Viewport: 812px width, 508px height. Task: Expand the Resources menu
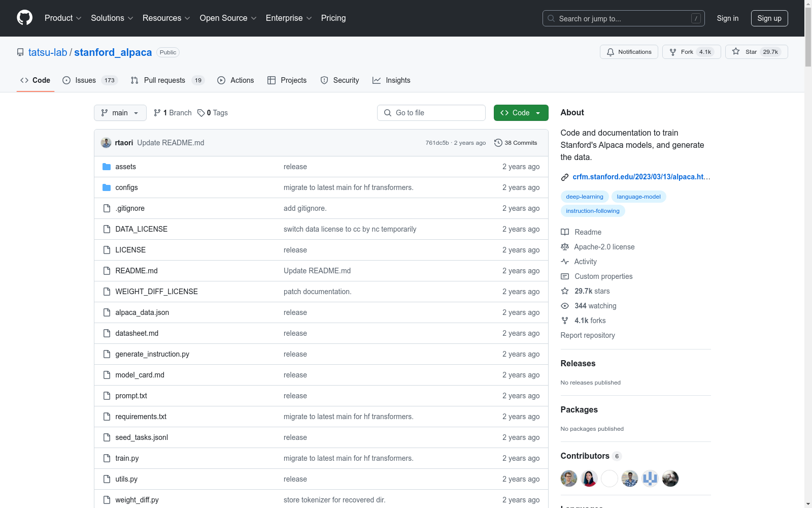point(166,18)
